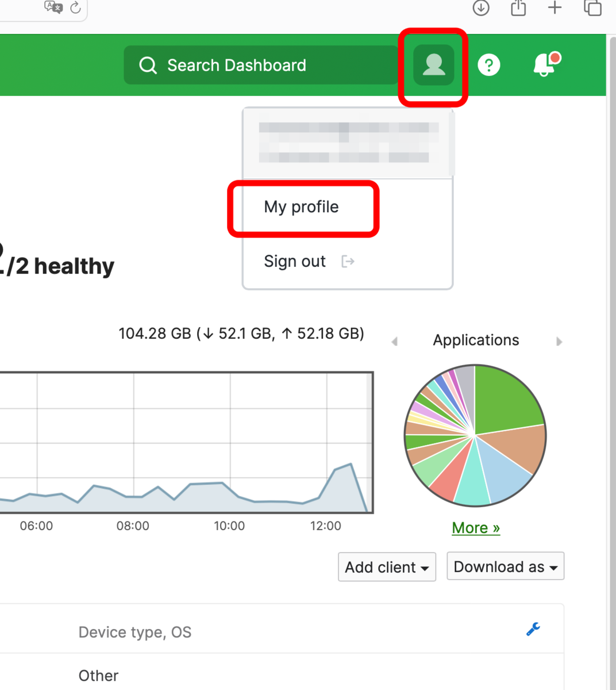Click the translate icon in address bar
Image resolution: width=616 pixels, height=690 pixels.
pyautogui.click(x=53, y=7)
